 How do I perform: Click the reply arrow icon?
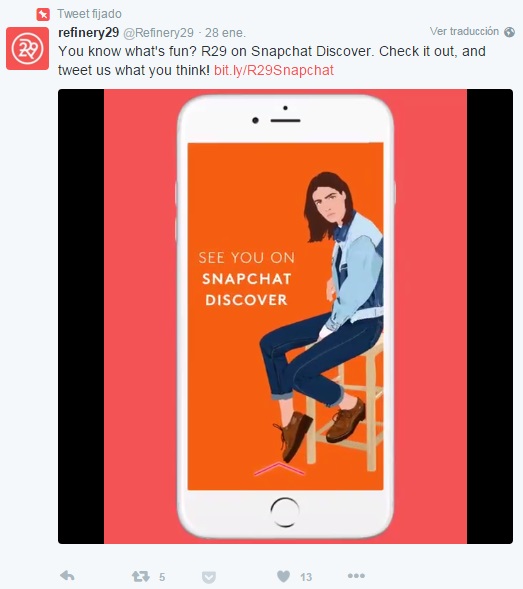point(67,575)
